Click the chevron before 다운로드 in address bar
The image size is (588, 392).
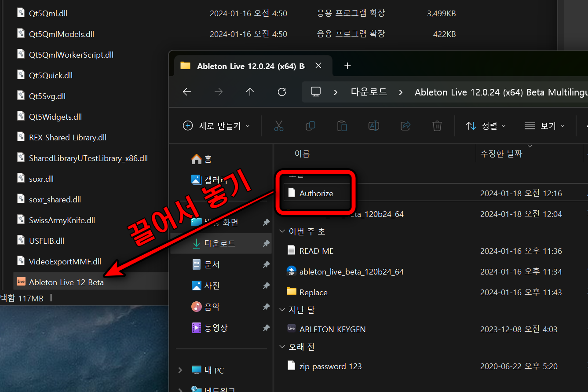click(336, 92)
